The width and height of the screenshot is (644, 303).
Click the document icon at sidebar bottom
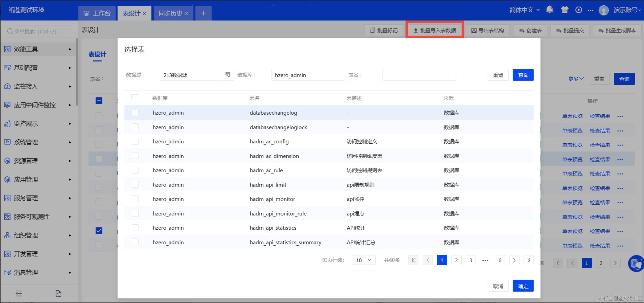(x=58, y=293)
